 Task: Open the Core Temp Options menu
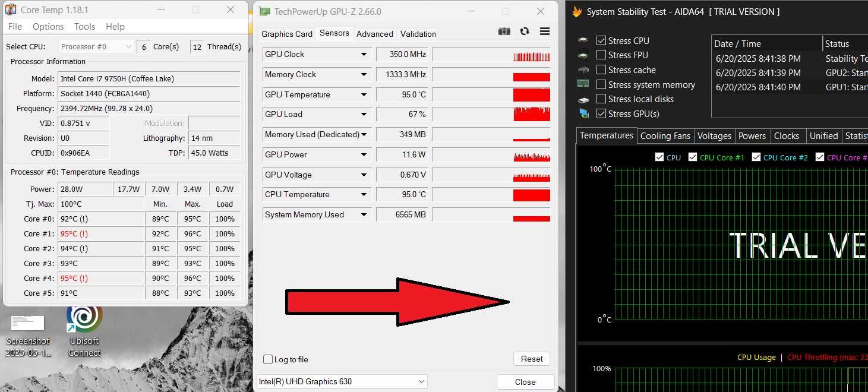point(48,26)
